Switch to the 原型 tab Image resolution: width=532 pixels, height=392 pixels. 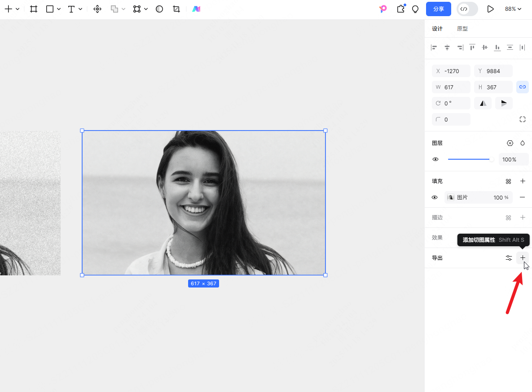coord(462,29)
